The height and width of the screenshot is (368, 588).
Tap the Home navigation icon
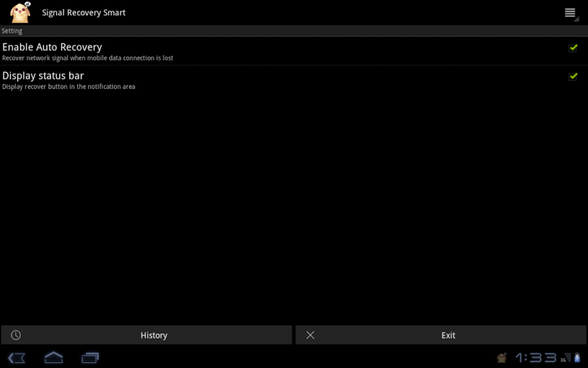tap(54, 358)
